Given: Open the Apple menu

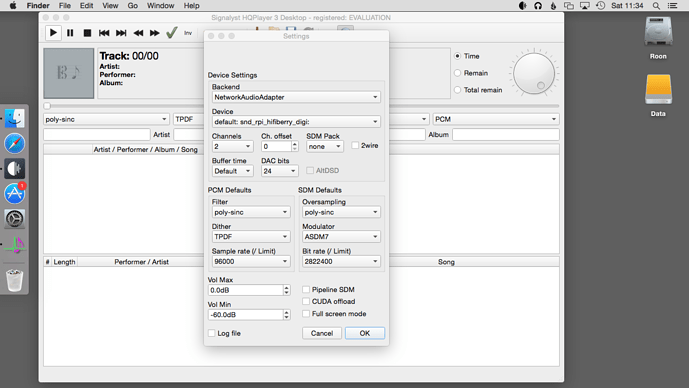Looking at the screenshot, I should [13, 6].
